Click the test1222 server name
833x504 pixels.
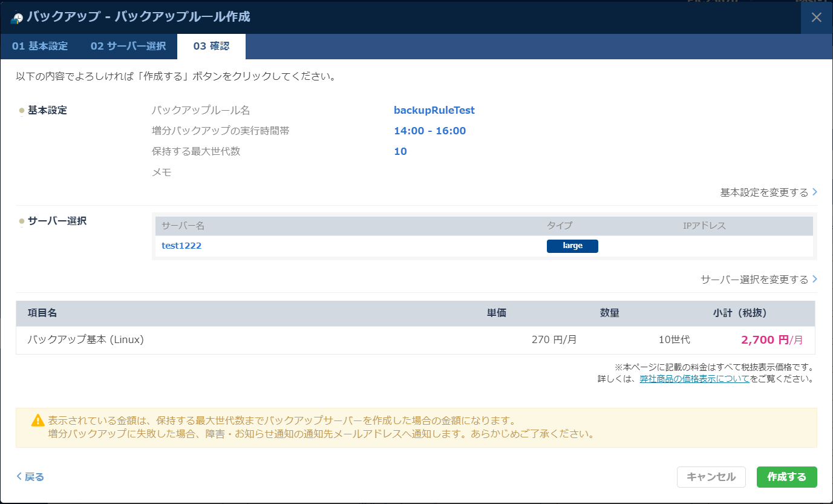181,246
